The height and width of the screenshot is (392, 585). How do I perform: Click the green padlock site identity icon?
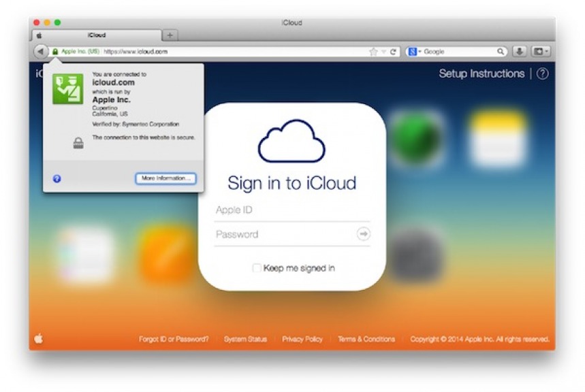55,52
